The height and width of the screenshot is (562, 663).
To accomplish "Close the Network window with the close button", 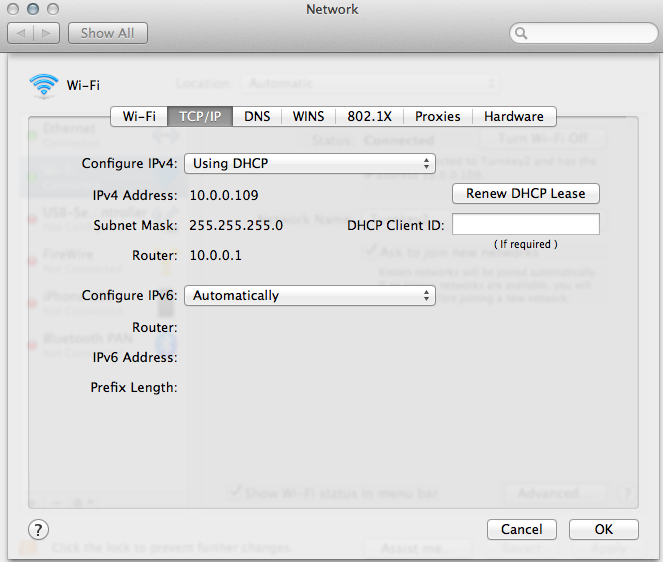I will 13,9.
